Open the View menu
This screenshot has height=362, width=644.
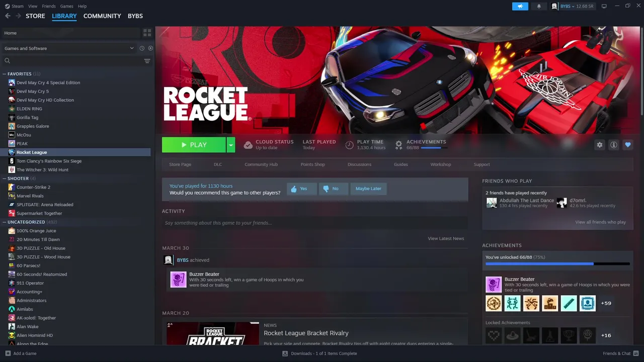click(33, 6)
